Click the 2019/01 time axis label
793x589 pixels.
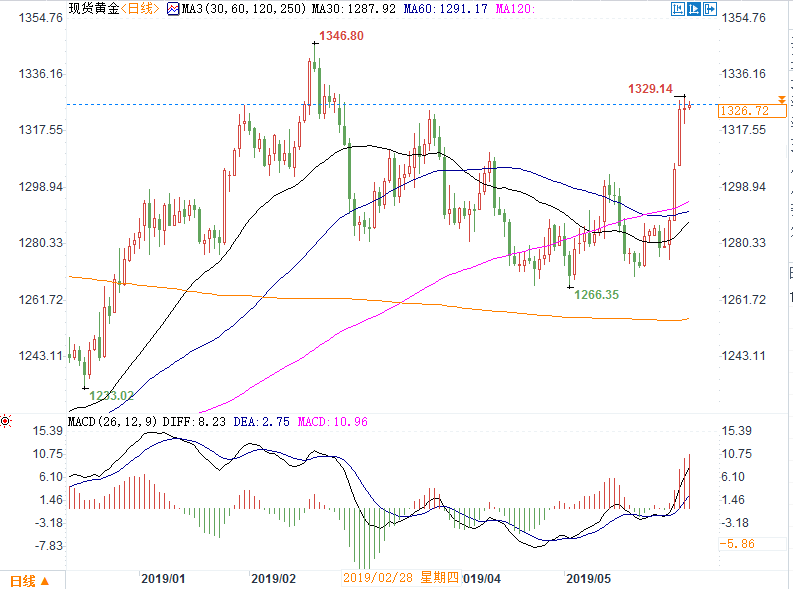tap(163, 579)
